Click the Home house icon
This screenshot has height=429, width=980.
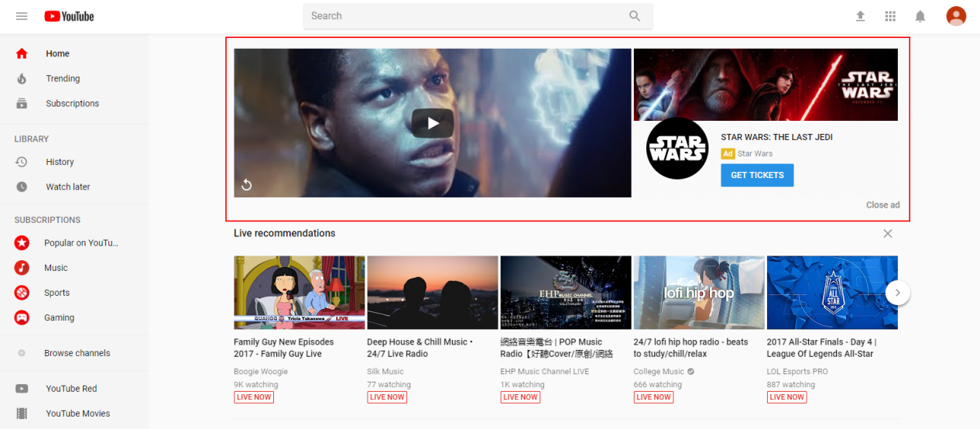22,53
